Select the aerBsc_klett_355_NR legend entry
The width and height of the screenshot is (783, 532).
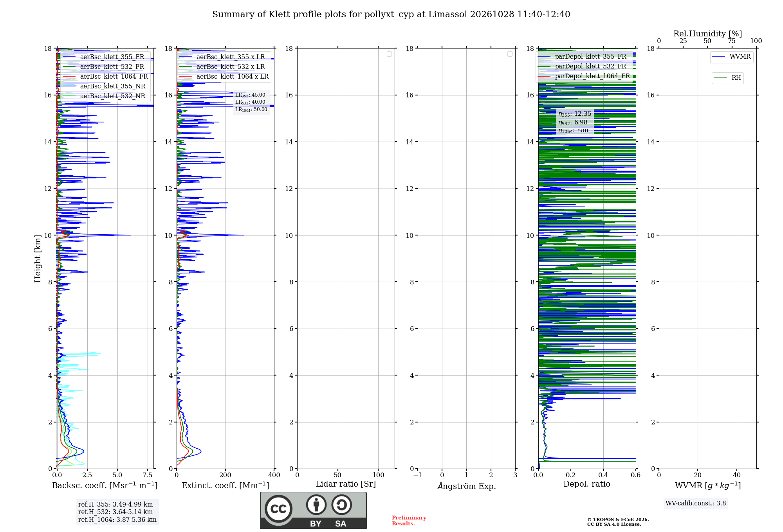tap(104, 86)
